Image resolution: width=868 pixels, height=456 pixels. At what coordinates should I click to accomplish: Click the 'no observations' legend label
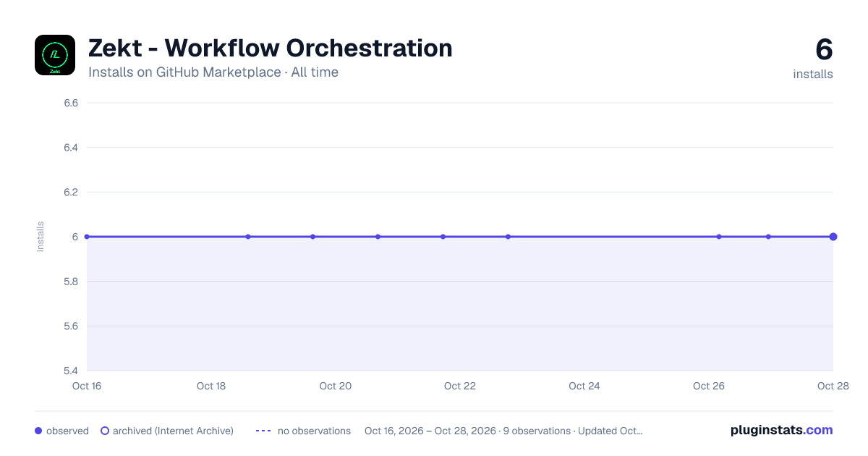coord(314,431)
